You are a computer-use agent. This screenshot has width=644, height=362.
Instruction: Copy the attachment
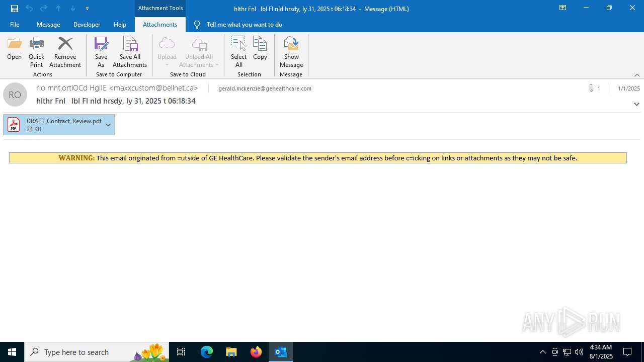(260, 49)
